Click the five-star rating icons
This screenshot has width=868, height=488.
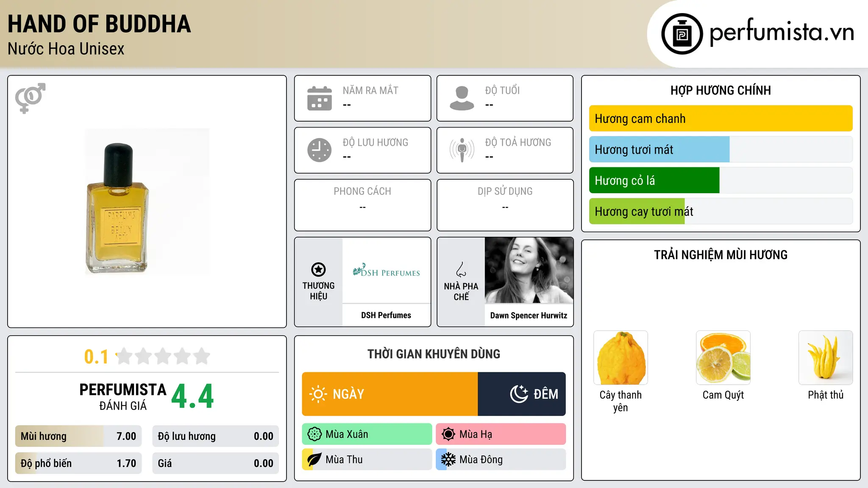pos(163,356)
